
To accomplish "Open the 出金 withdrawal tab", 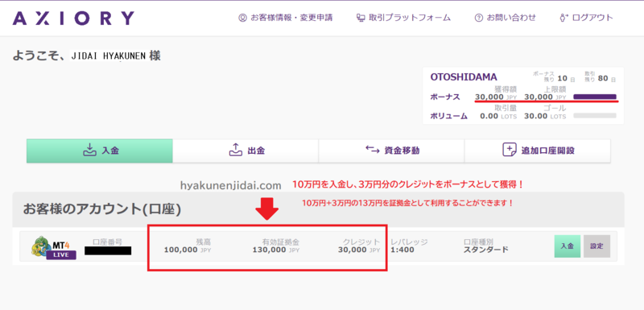I will (246, 151).
